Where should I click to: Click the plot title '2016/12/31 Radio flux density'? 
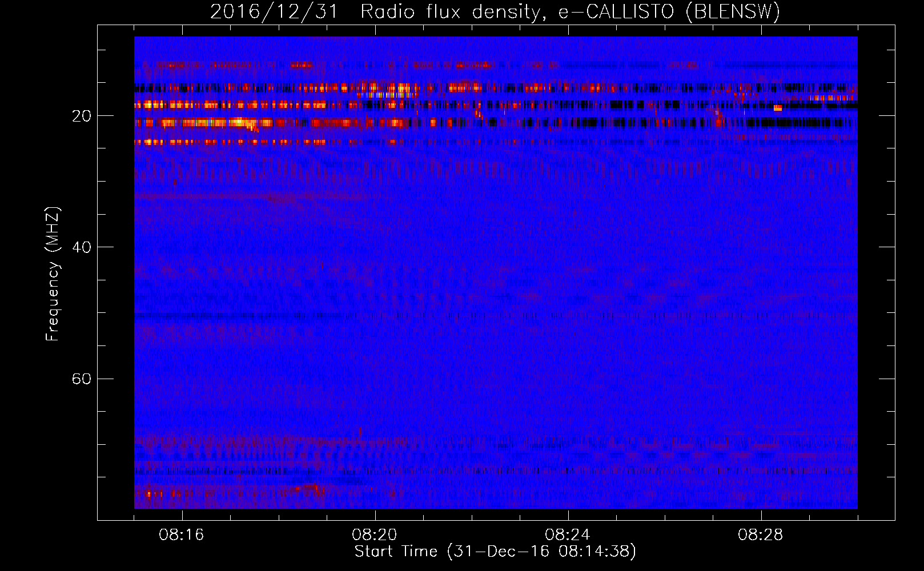(495, 11)
